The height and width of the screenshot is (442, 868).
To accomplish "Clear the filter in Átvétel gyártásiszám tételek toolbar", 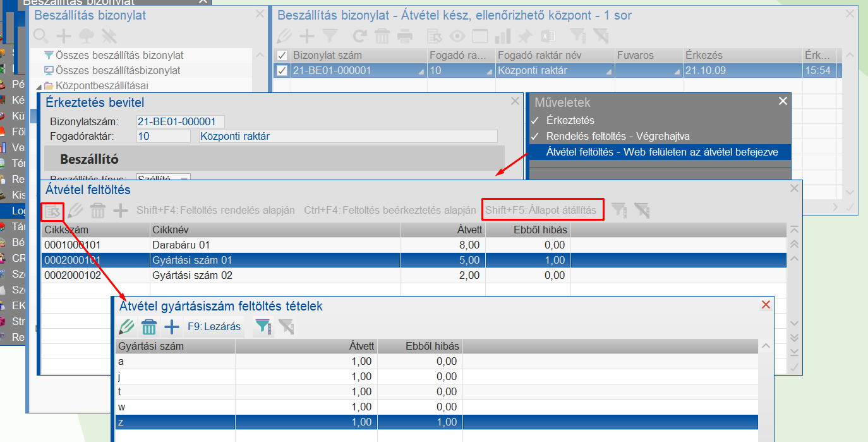I will click(286, 327).
